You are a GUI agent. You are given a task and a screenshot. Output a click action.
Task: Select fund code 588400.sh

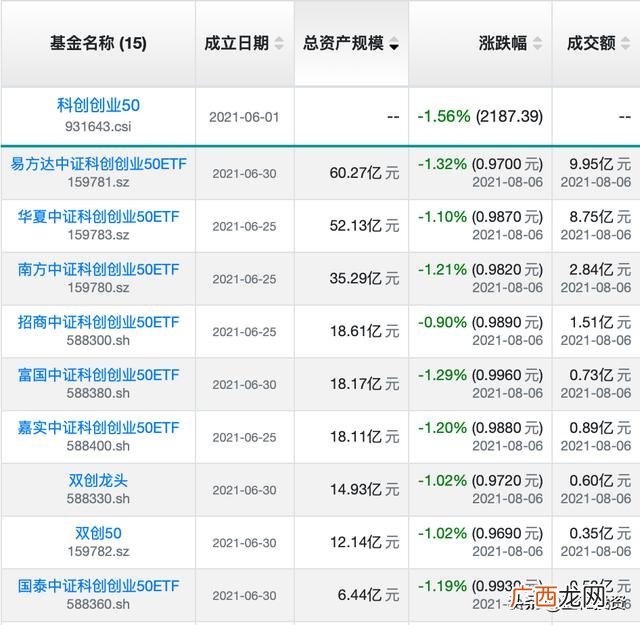click(x=98, y=446)
